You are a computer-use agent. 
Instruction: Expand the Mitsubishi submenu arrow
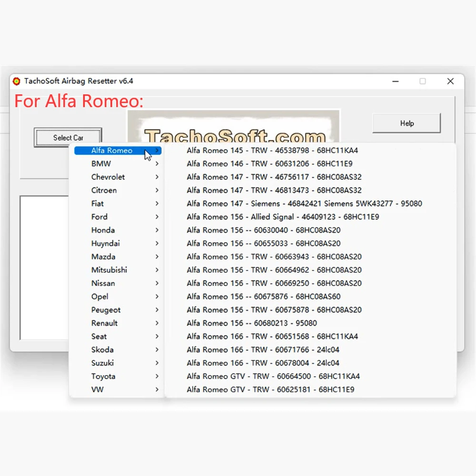(x=157, y=270)
